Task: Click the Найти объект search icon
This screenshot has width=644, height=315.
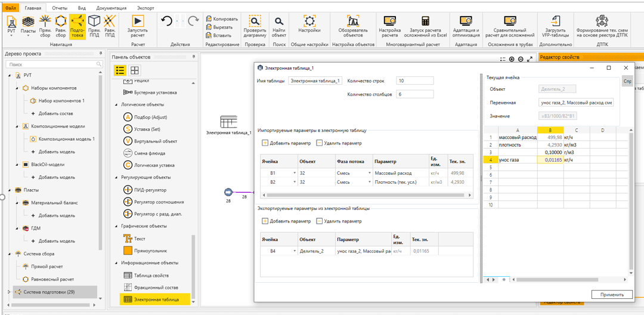Action: (x=279, y=21)
